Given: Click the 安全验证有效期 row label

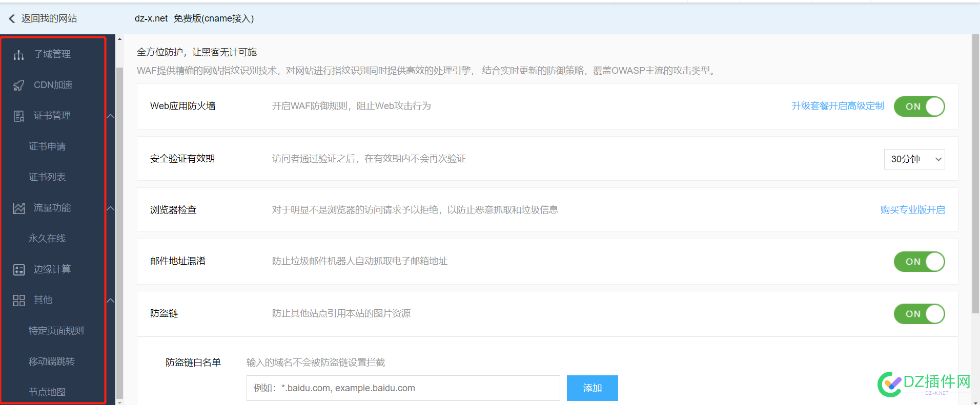Looking at the screenshot, I should point(182,159).
